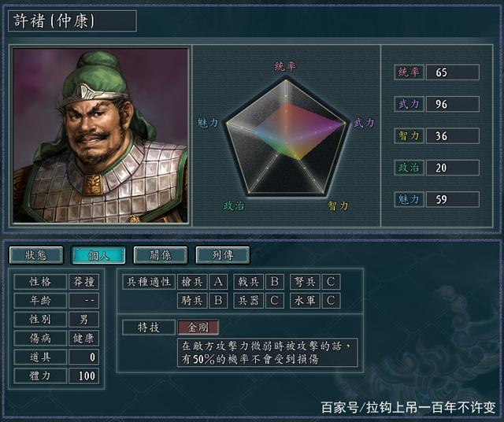
Task: Select the 水軍 aptitude grade C
Action: pos(331,301)
